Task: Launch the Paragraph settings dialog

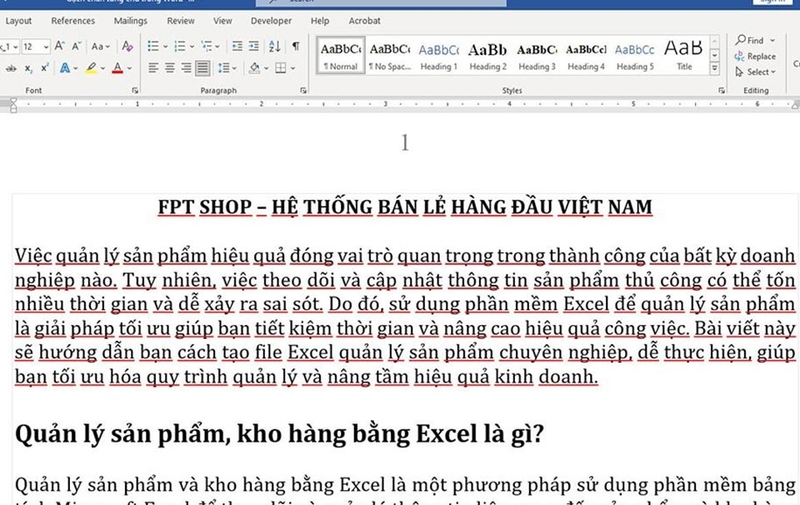Action: click(303, 90)
